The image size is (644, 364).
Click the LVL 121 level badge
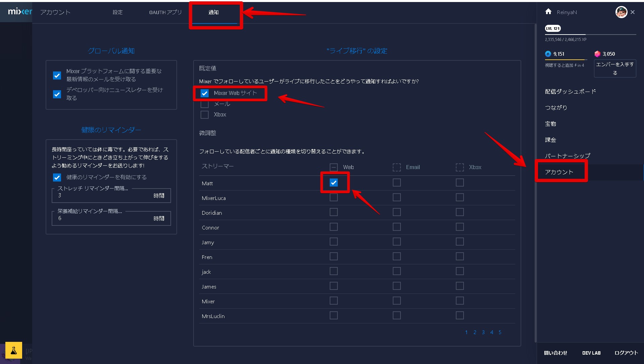(553, 29)
